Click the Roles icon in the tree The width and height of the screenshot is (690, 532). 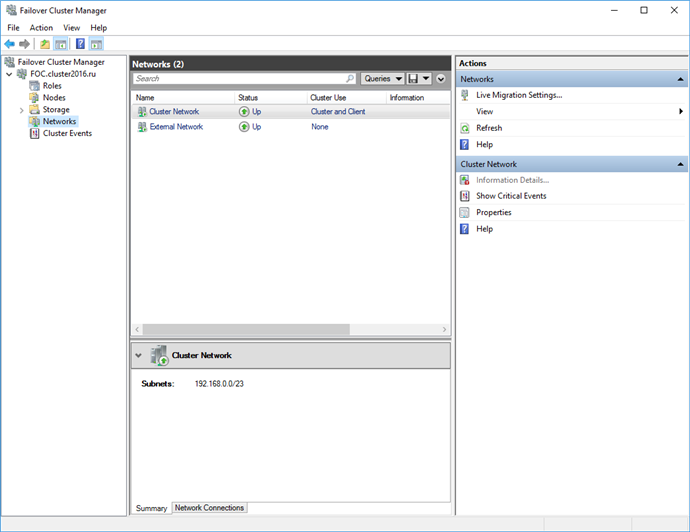(34, 86)
